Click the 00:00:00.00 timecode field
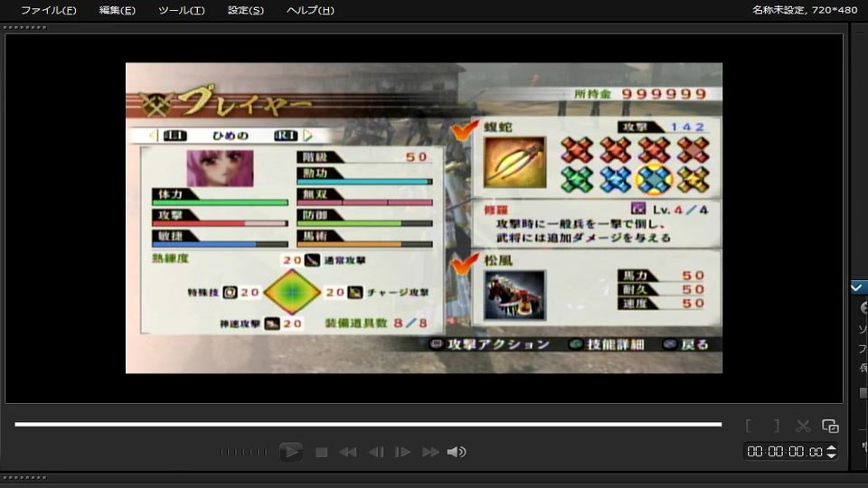 (x=784, y=452)
